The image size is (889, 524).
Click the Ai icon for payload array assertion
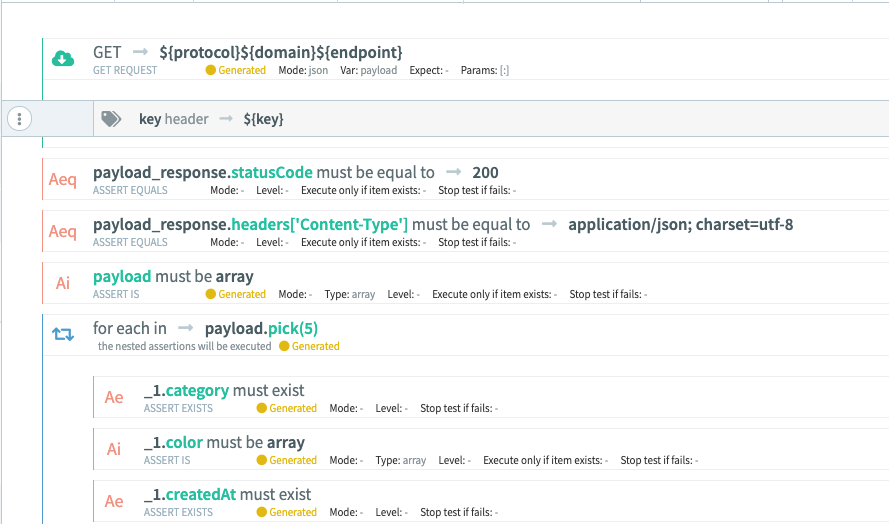pyautogui.click(x=63, y=283)
